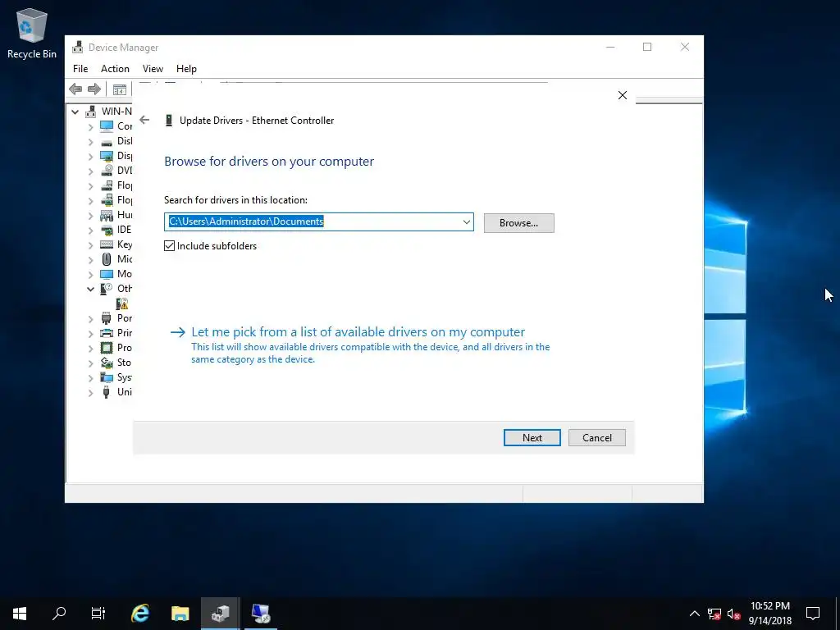Open the Recycle Bin desktop icon

pos(32,33)
